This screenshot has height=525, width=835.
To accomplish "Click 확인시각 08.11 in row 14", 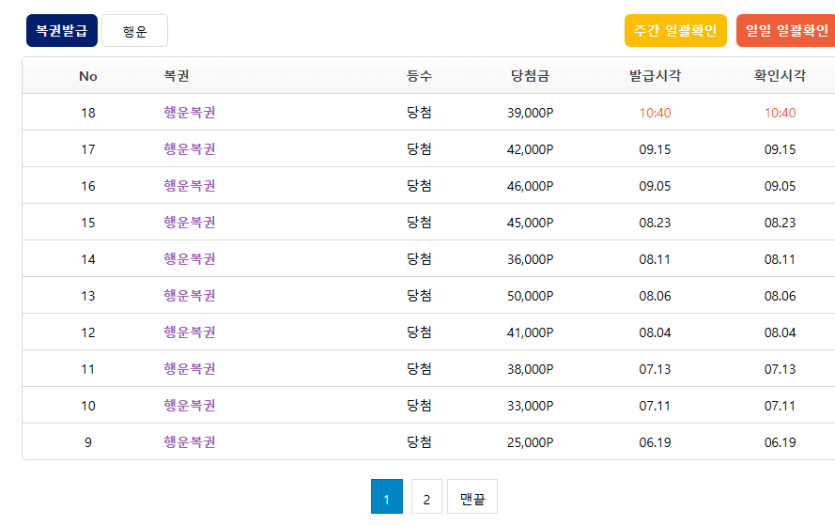I will tap(780, 259).
